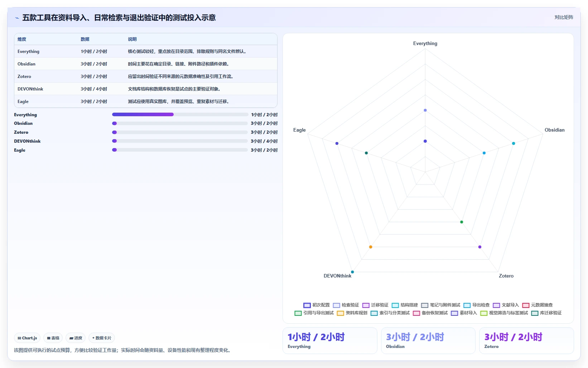Screen dimensions: 588x368
Task: Click the 维度 column header
Action: click(22, 39)
